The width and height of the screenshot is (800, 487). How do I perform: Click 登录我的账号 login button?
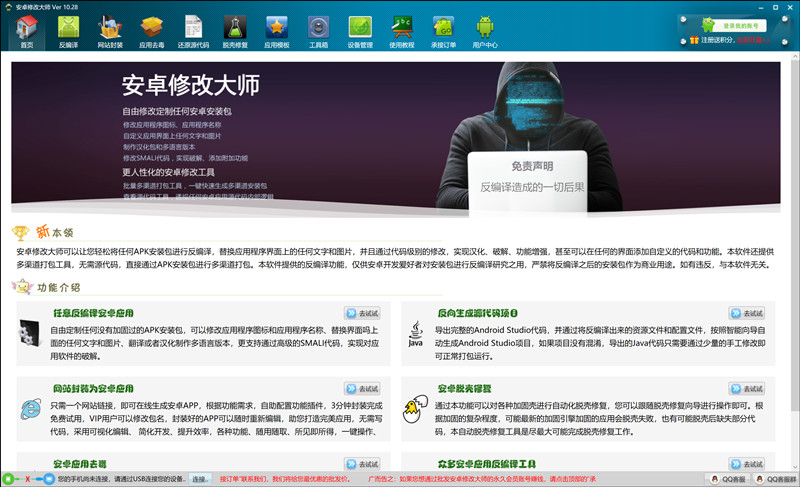pyautogui.click(x=741, y=25)
